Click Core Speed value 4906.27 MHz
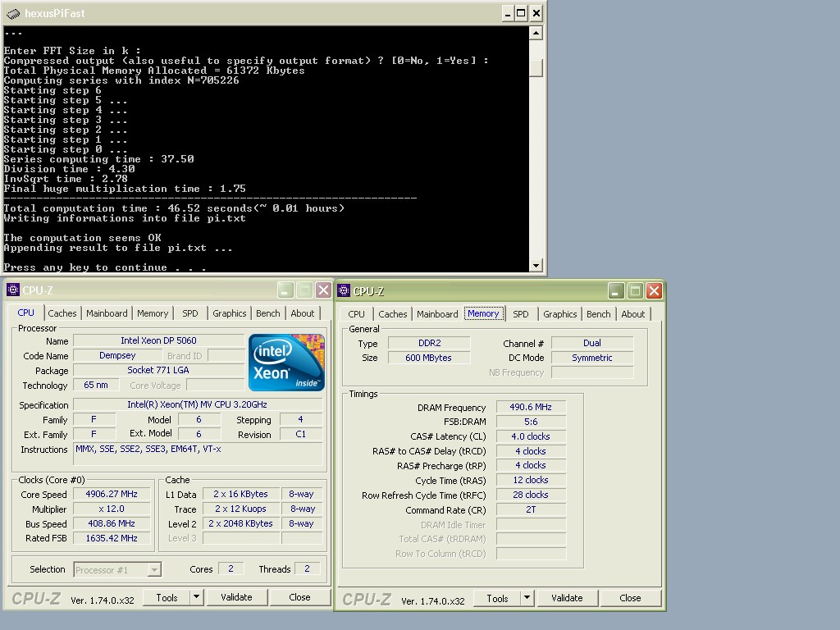 (x=112, y=494)
